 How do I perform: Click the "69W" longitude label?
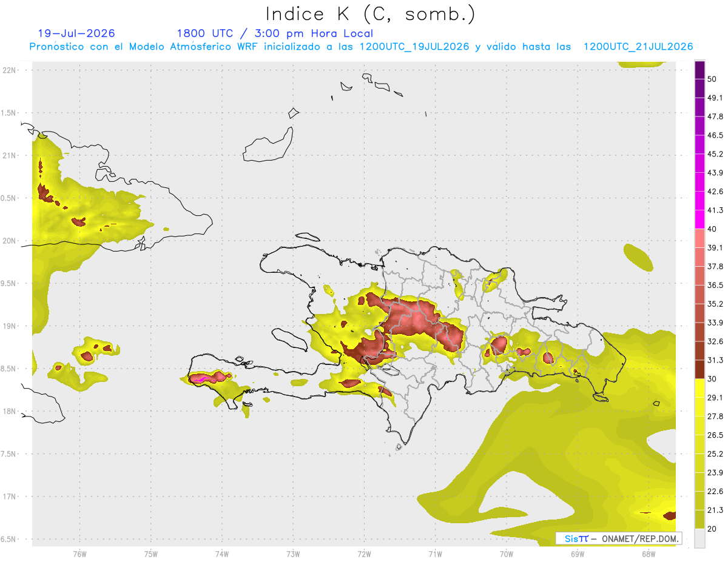click(x=578, y=554)
